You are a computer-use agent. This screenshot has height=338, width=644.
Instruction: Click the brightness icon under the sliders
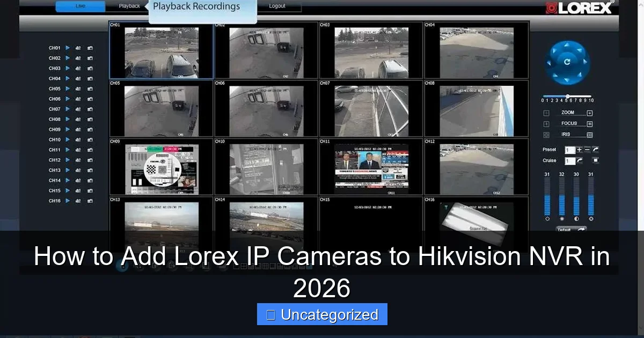pyautogui.click(x=561, y=219)
